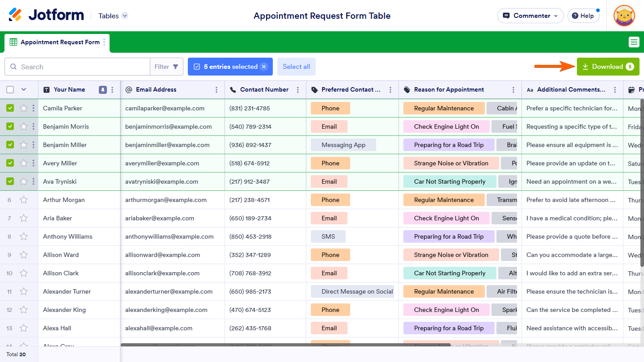Open Your Name column options menu

coord(112,90)
